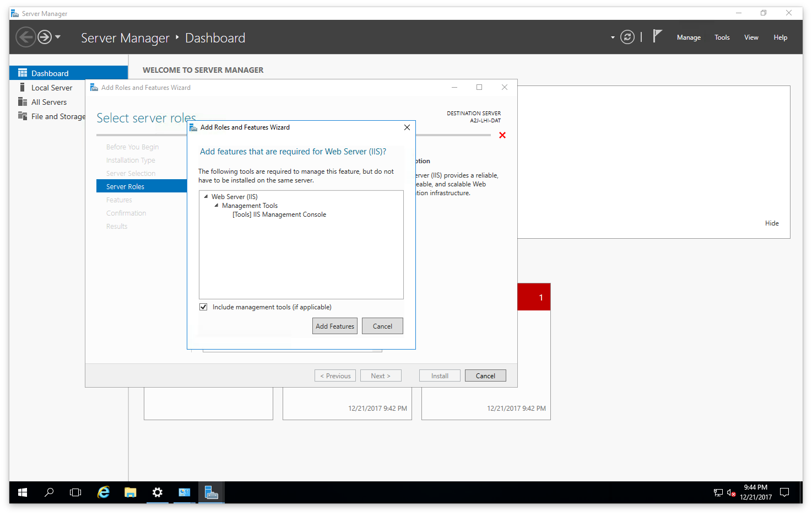Screen dimensions: 812x515
Task: Click the network tray icon
Action: coord(718,493)
